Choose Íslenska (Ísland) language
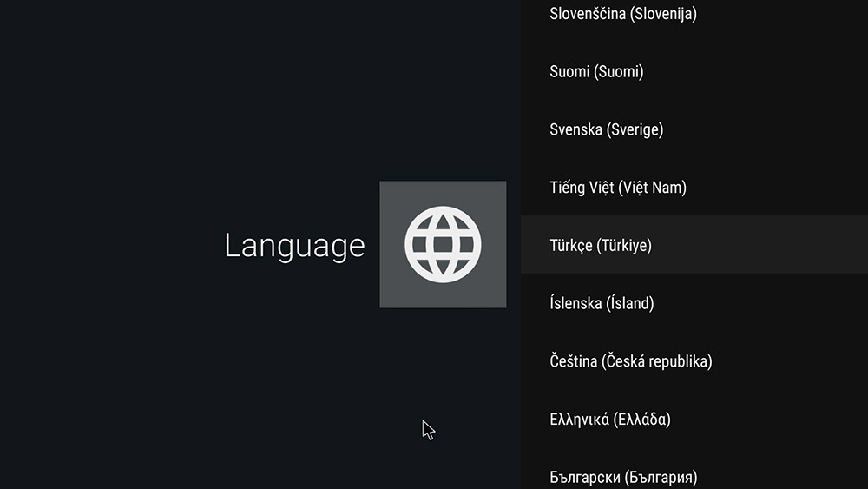Viewport: 868px width, 489px height. point(602,304)
